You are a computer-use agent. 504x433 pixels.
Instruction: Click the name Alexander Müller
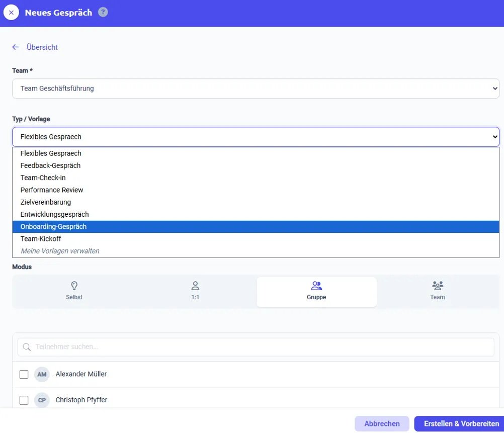pyautogui.click(x=81, y=374)
